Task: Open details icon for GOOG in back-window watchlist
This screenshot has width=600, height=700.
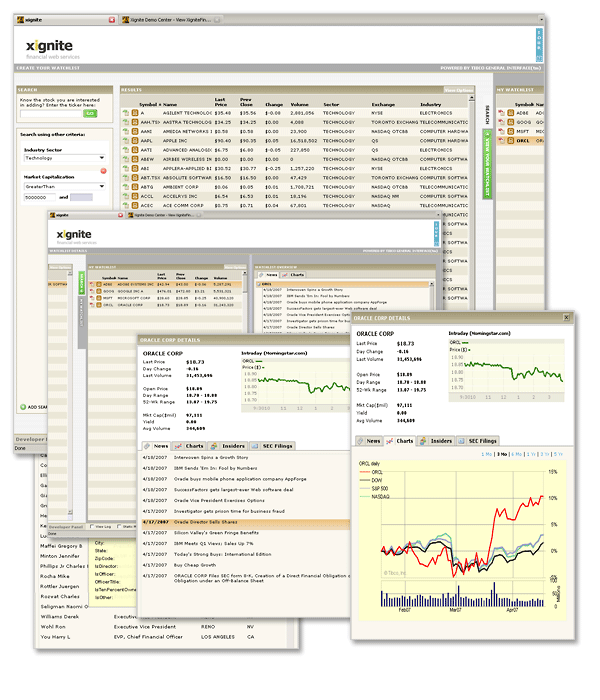Action: pos(510,122)
